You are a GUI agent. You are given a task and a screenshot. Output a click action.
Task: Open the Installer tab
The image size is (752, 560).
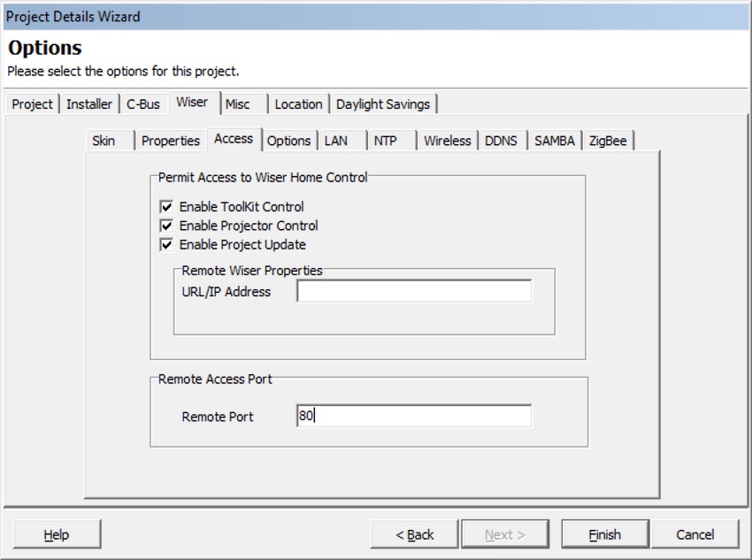coord(89,104)
